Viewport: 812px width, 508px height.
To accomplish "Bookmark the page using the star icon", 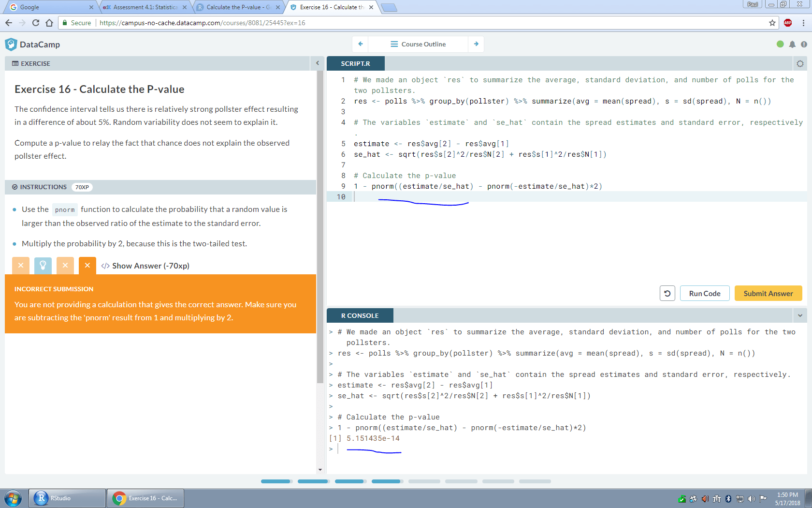I will [x=772, y=22].
